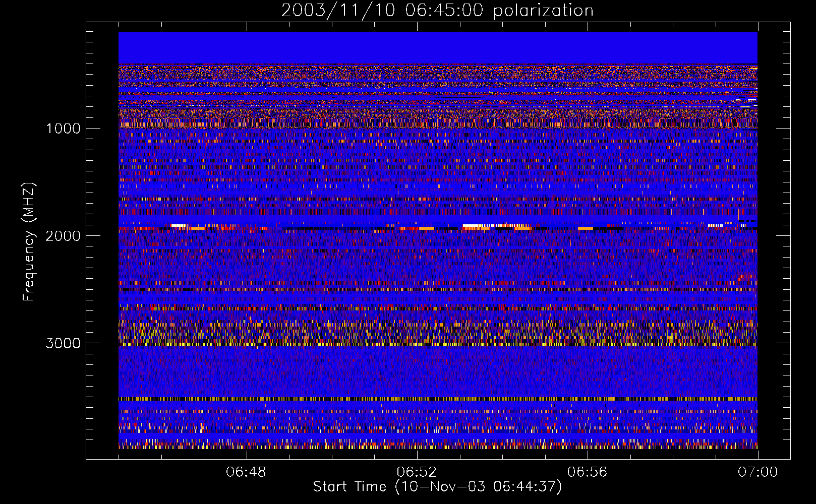The image size is (816, 504).
Task: Click the 2000 frequency tick label
Action: (x=63, y=236)
